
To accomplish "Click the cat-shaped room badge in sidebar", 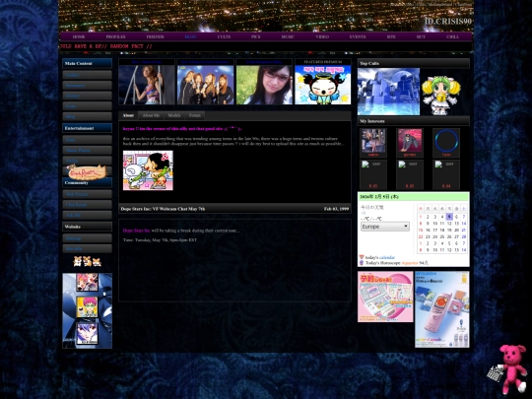I will click(87, 172).
